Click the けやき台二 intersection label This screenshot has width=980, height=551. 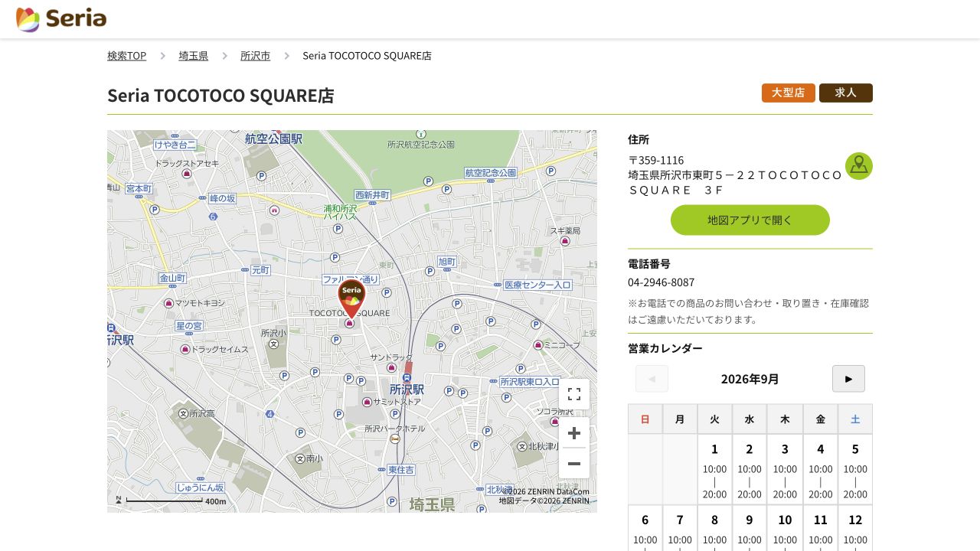(x=175, y=145)
